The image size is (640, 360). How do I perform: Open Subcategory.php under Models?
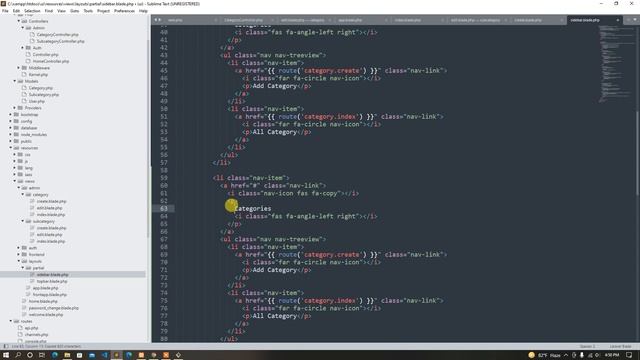[44, 95]
